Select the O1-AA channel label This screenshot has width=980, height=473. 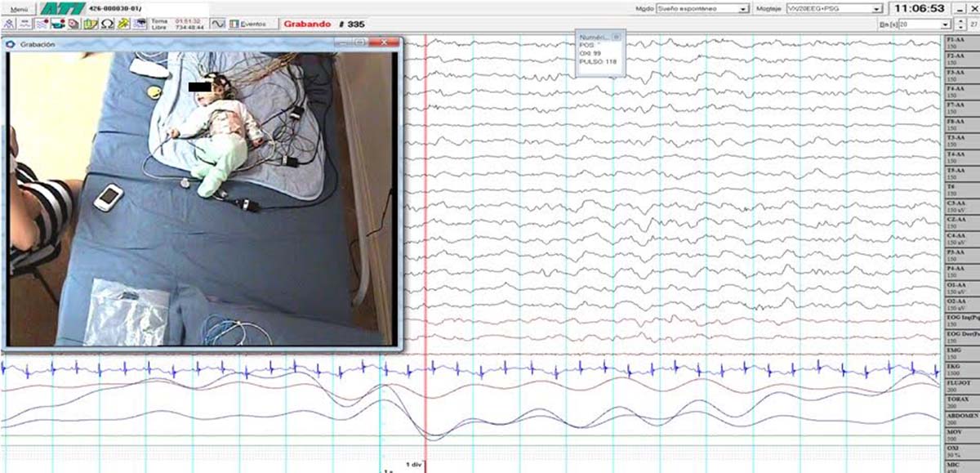click(x=960, y=287)
